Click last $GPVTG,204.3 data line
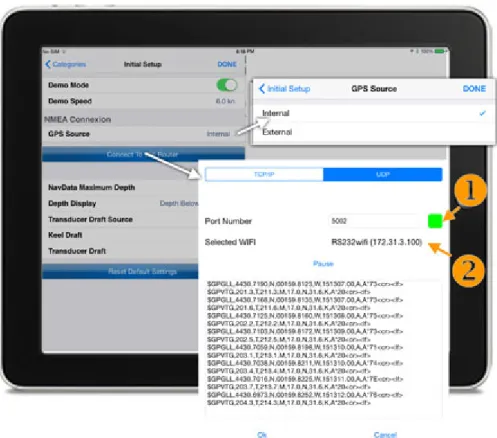Screen dimensions: 497x438 289,403
